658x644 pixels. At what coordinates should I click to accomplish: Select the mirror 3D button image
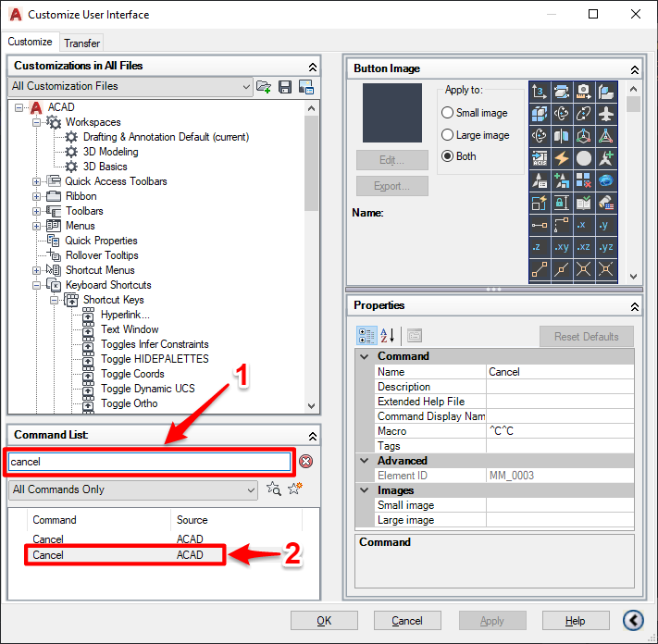coord(562,135)
